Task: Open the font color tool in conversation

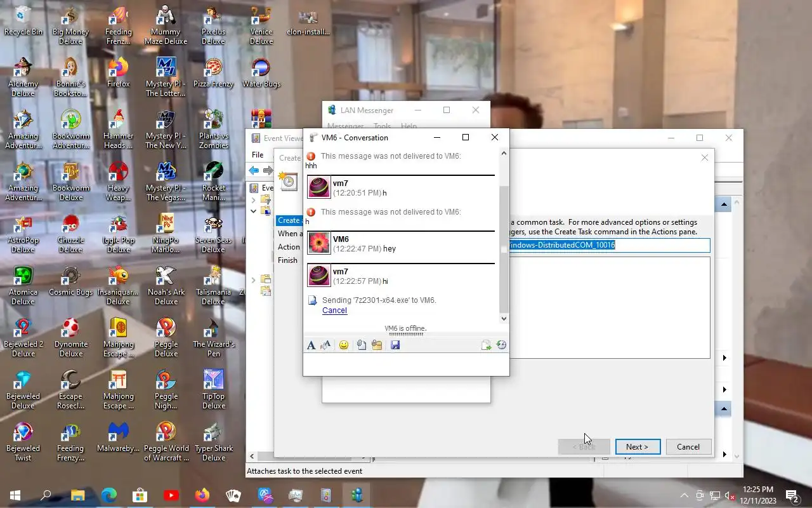Action: coord(326,345)
